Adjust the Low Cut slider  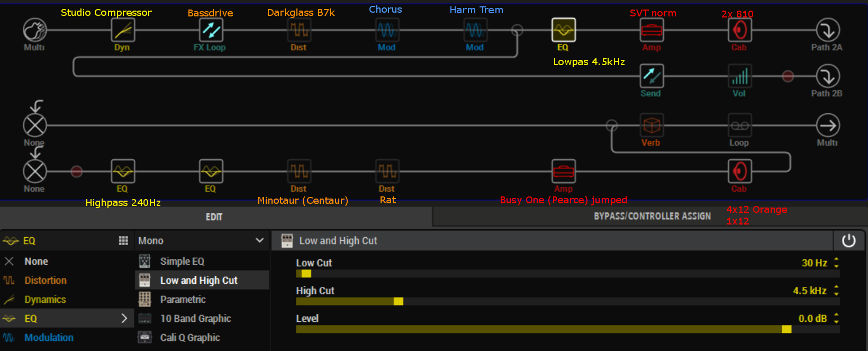coord(568,274)
